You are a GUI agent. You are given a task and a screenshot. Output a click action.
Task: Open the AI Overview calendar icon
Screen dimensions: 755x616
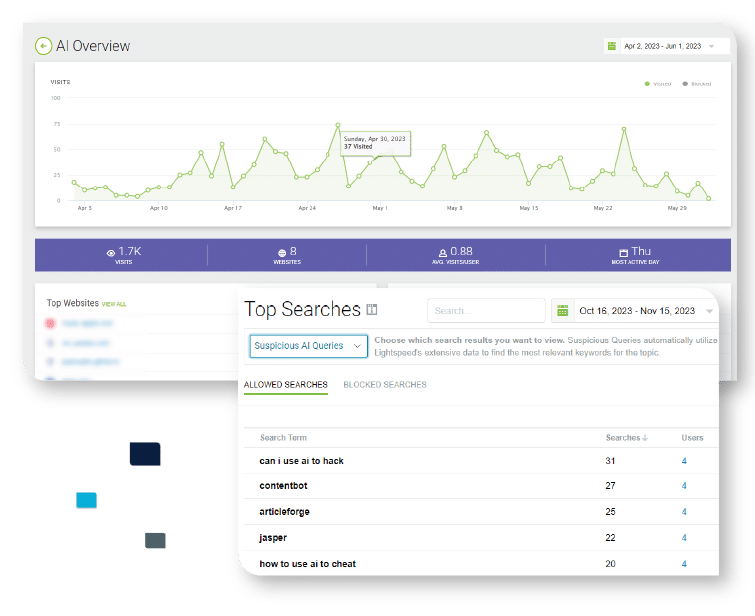pos(612,46)
